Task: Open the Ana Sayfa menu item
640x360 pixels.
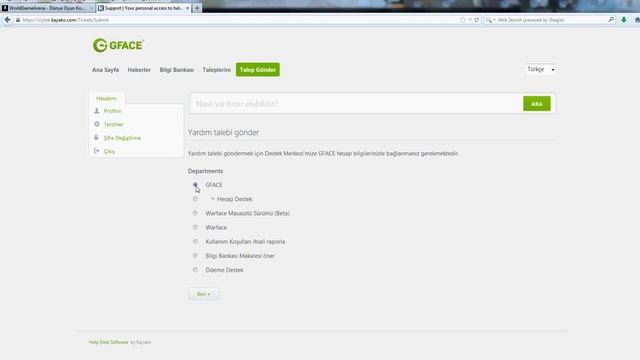Action: (x=105, y=70)
